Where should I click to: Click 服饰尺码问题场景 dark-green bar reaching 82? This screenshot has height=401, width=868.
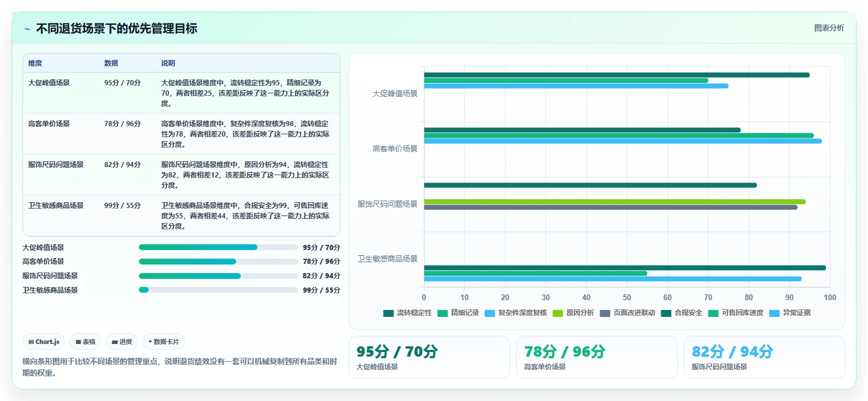pos(590,185)
